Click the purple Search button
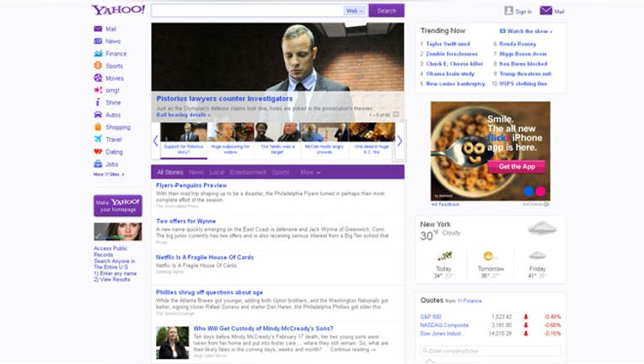This screenshot has height=364, width=644. pyautogui.click(x=386, y=11)
